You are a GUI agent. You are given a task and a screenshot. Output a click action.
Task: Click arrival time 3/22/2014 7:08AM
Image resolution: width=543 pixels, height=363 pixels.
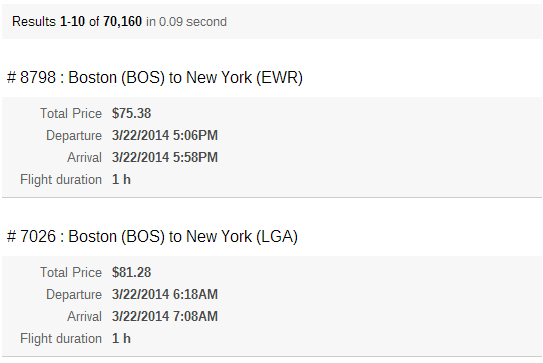165,317
